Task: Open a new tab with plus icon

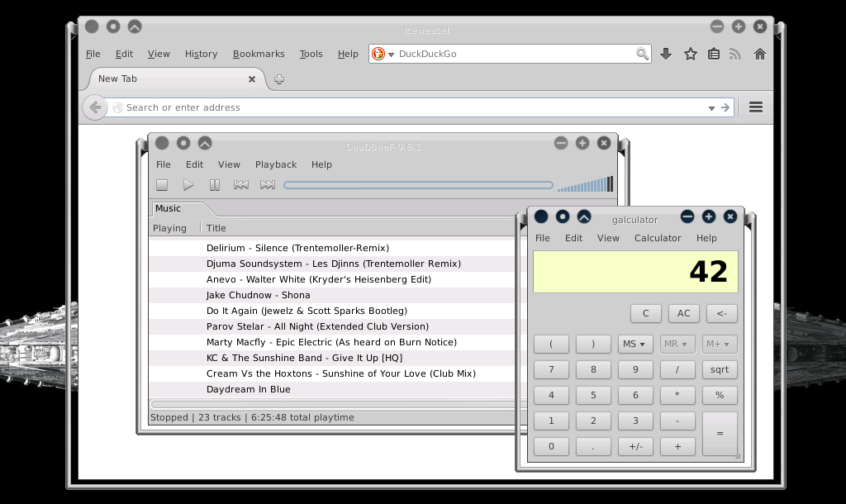Action: click(x=279, y=79)
